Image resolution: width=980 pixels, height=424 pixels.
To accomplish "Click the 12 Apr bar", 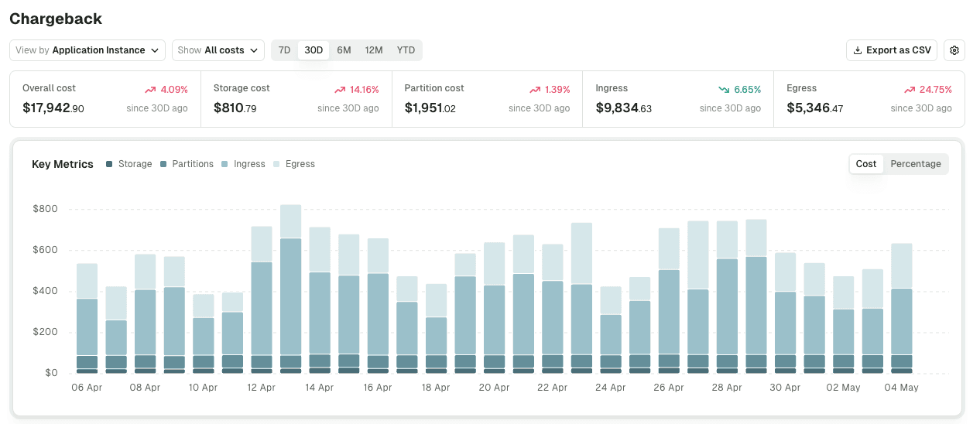I will pyautogui.click(x=262, y=300).
